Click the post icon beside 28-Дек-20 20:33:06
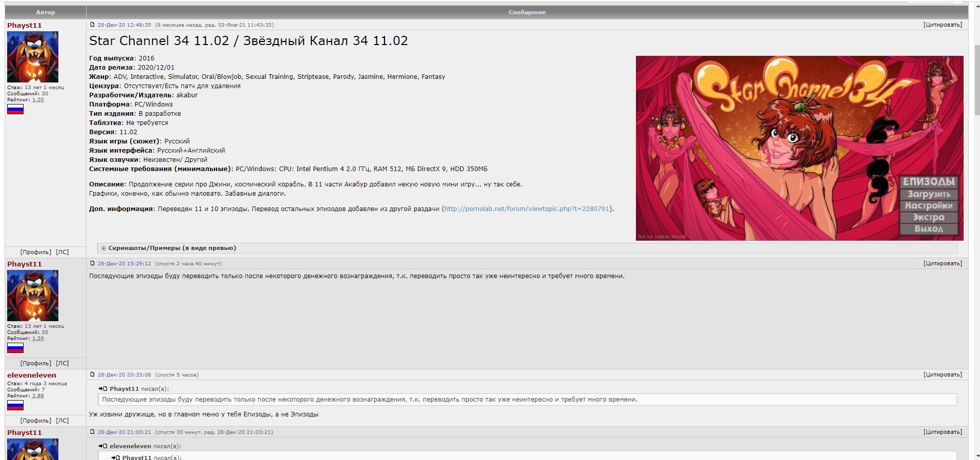The height and width of the screenshot is (460, 980). pos(92,374)
